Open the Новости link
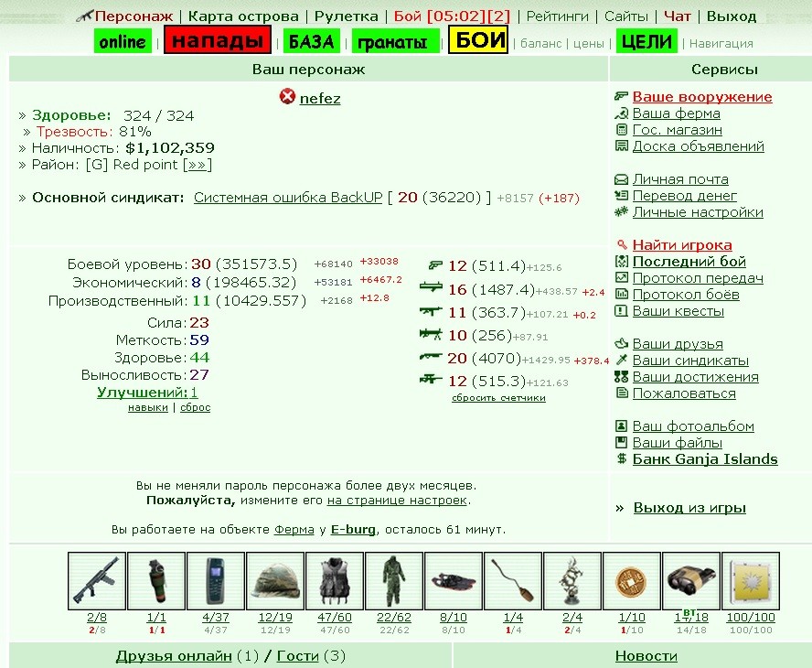This screenshot has height=668, width=812. click(646, 656)
